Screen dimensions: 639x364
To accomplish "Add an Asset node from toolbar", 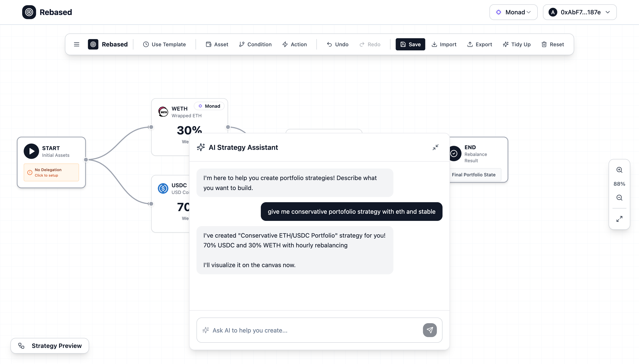I will coord(217,44).
